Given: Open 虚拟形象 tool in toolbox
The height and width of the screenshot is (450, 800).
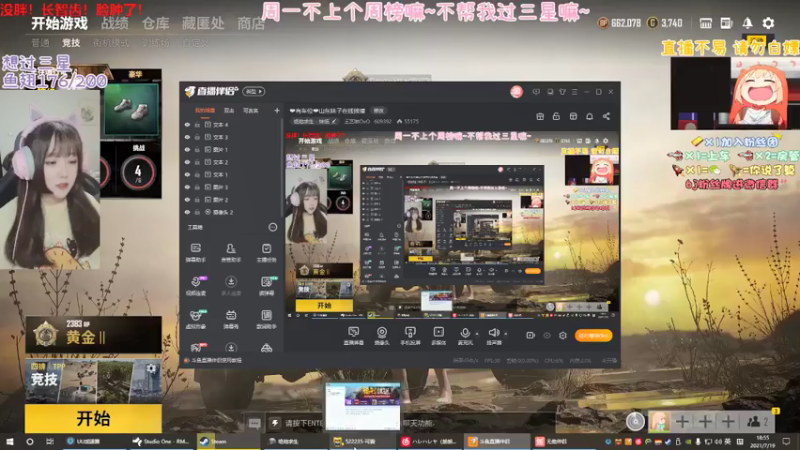Looking at the screenshot, I should click(x=195, y=319).
